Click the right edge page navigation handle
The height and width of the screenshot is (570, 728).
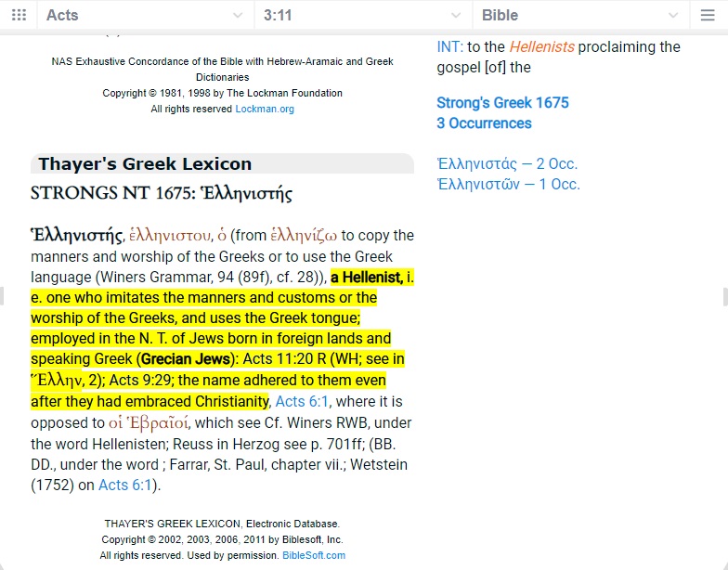pyautogui.click(x=726, y=297)
